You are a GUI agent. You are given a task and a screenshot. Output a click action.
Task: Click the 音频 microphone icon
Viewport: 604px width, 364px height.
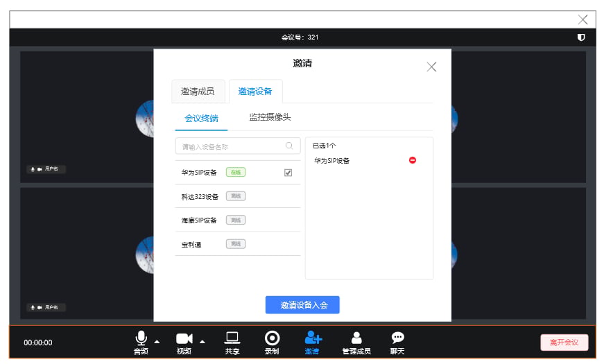[141, 338]
